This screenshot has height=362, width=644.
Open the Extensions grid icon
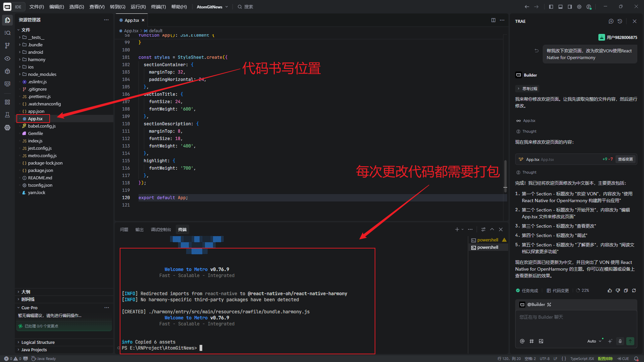coord(7,102)
